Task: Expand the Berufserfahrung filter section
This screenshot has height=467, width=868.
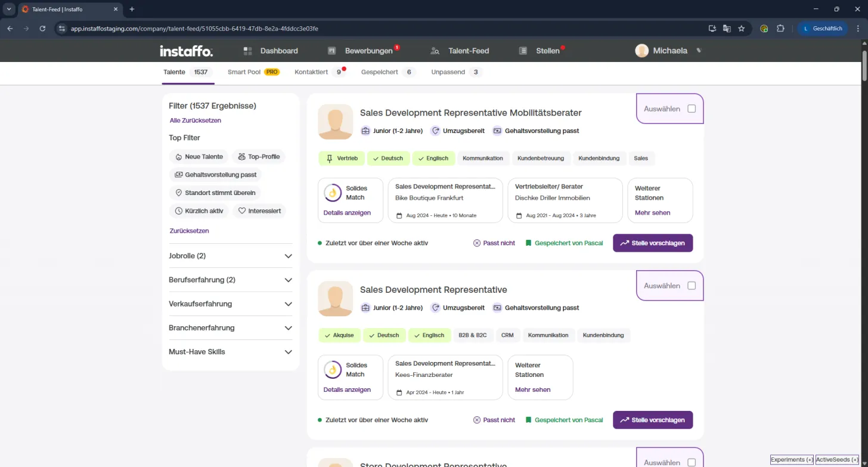Action: click(x=231, y=280)
